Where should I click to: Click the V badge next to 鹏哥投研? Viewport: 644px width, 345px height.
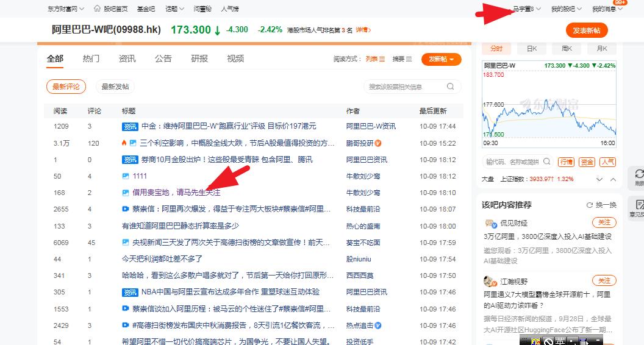(378, 143)
